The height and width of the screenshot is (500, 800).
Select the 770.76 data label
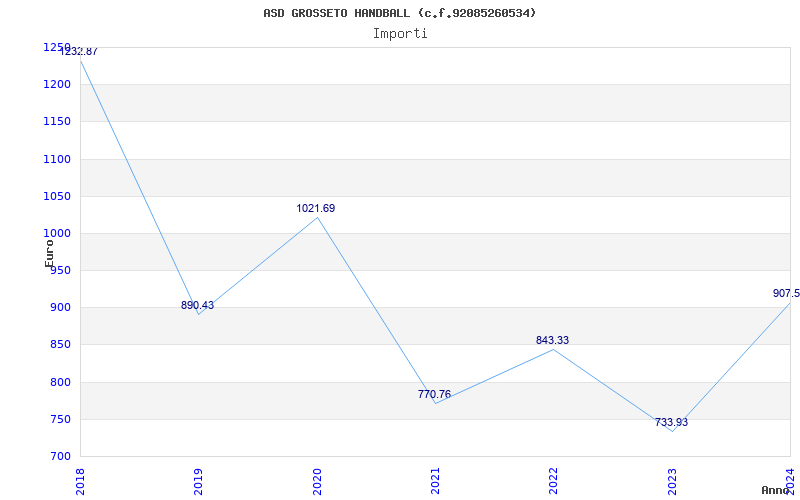[x=434, y=394]
